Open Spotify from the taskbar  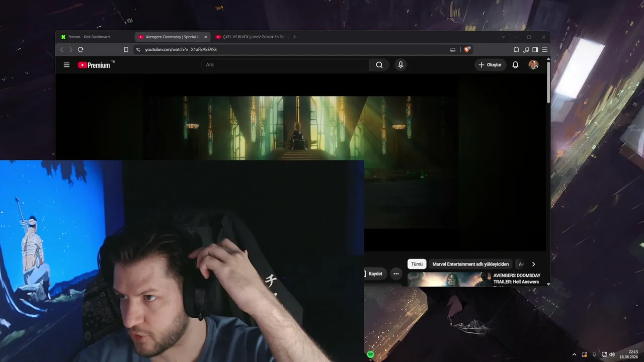[370, 354]
